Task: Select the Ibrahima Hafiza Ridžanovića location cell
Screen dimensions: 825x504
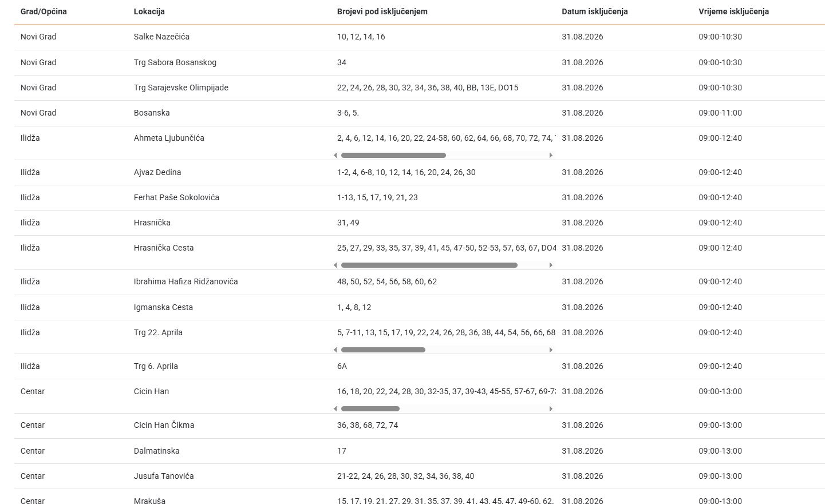Action: [x=186, y=281]
